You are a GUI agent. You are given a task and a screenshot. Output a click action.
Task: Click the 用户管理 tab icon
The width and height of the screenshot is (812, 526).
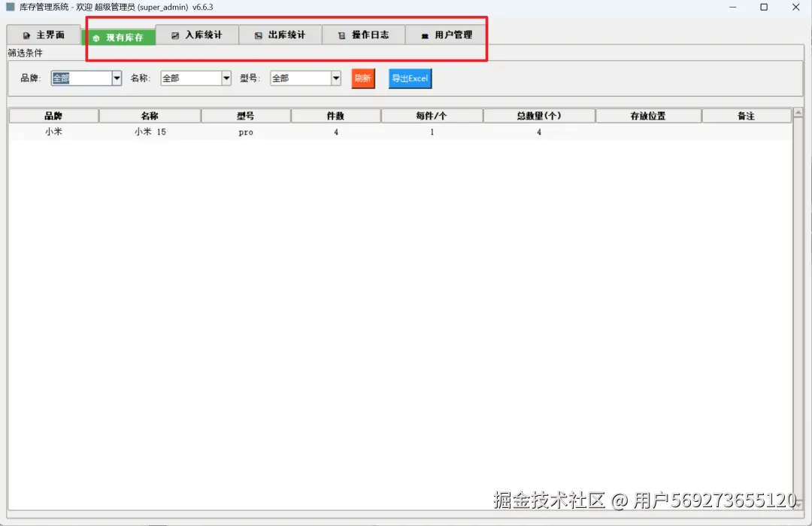425,36
